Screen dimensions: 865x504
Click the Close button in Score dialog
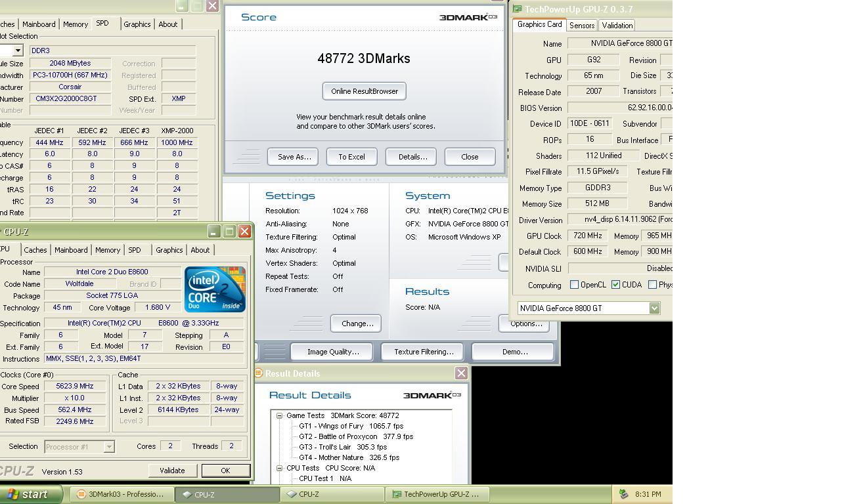tap(470, 157)
